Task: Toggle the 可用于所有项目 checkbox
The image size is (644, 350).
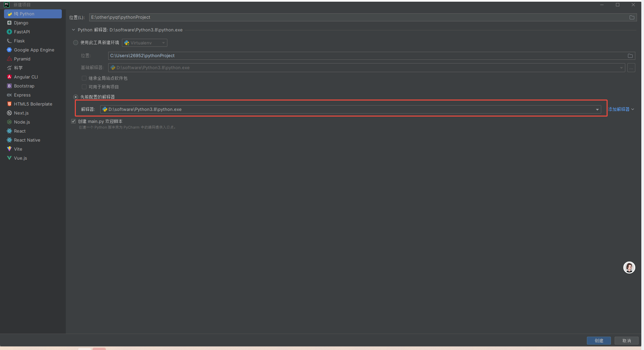Action: point(84,87)
